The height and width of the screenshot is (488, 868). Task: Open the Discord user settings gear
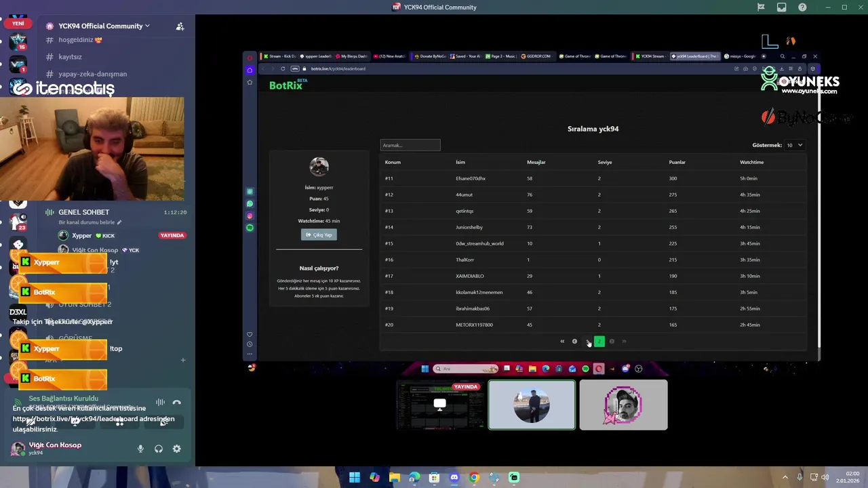(177, 449)
